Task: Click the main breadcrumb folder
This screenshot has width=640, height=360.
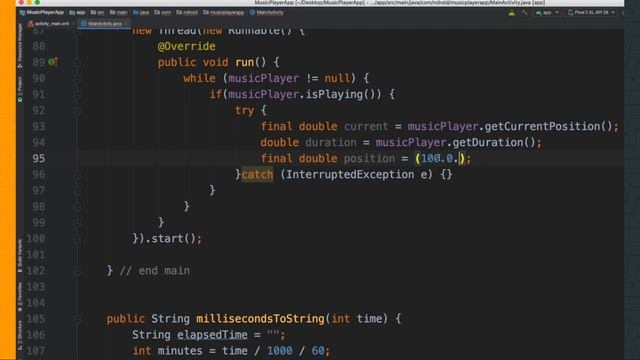Action: coord(118,13)
